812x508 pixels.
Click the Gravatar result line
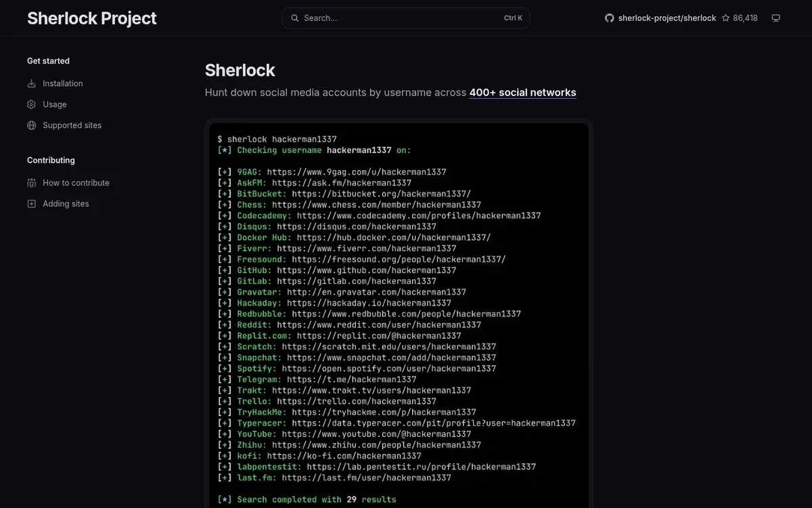[x=342, y=292]
